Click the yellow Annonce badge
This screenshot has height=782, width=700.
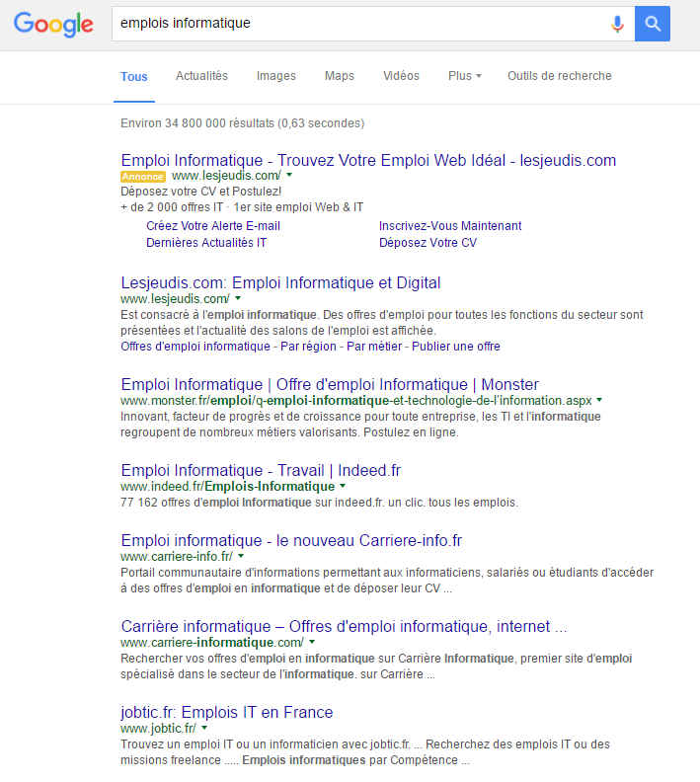point(143,176)
